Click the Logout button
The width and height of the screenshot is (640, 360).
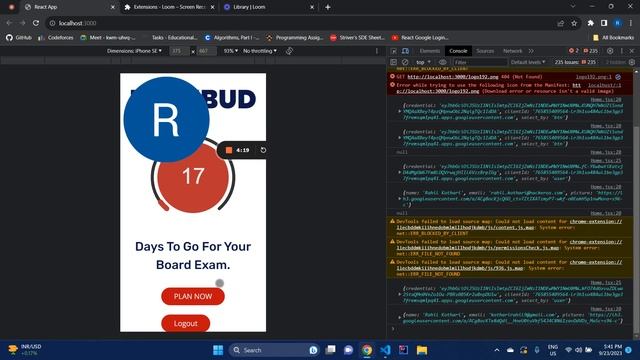[x=186, y=323]
